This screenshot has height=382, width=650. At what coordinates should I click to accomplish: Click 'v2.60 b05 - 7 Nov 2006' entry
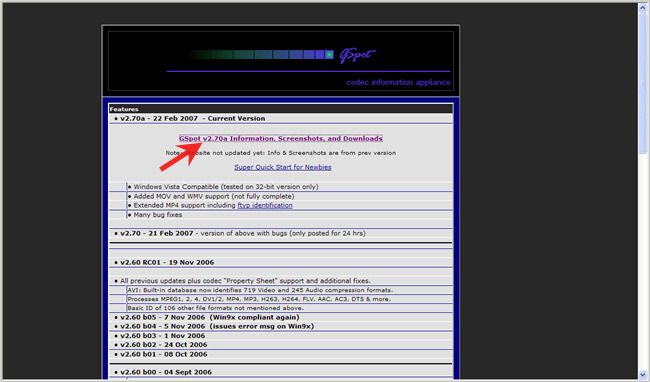point(210,317)
